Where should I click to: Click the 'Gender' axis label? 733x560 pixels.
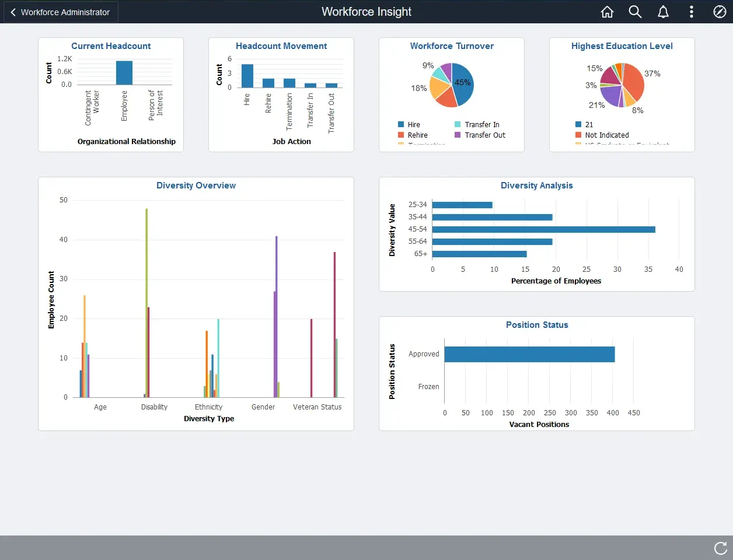click(x=263, y=407)
